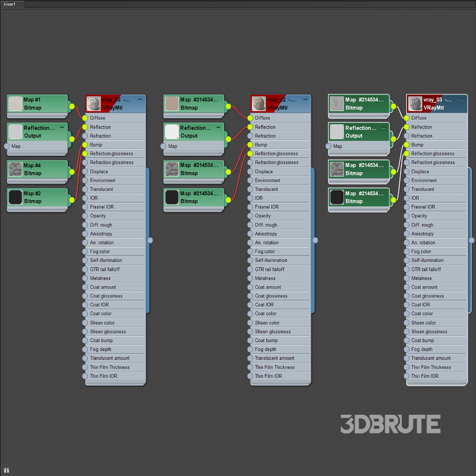Click the Map #1 bitmap thumbnail
The image size is (476, 476).
15,103
